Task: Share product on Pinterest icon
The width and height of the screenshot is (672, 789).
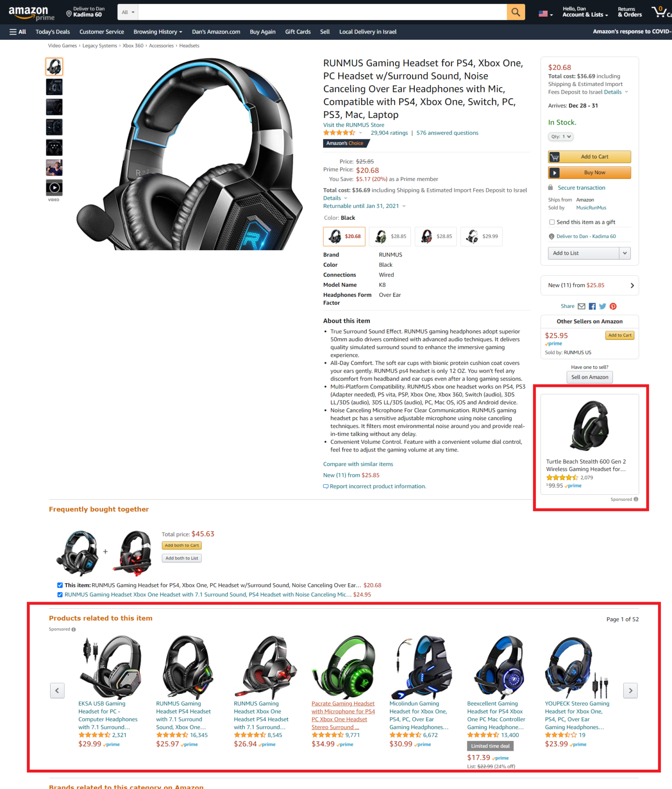Action: point(613,306)
